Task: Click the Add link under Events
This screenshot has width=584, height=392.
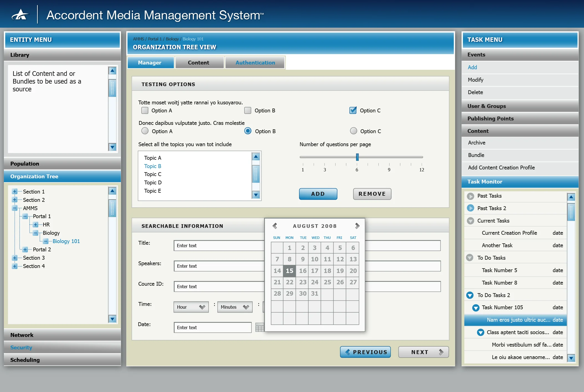Action: (472, 67)
